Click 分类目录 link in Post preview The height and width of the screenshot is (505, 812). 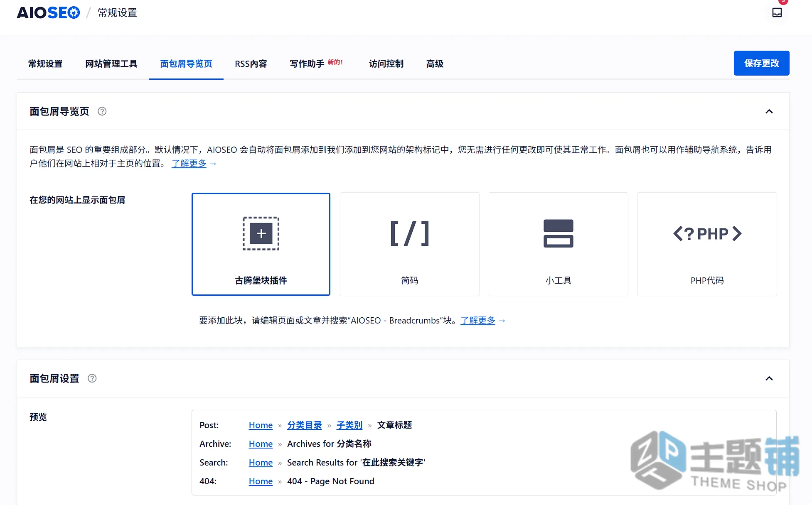305,425
